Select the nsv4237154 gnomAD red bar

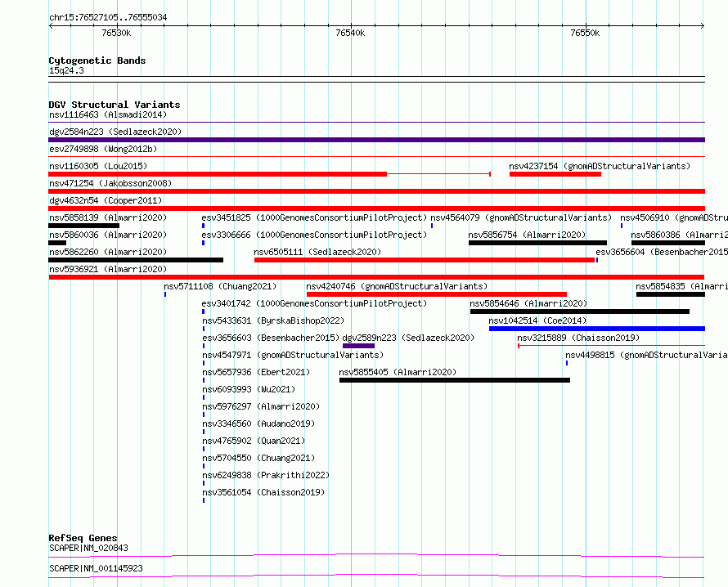pos(555,174)
